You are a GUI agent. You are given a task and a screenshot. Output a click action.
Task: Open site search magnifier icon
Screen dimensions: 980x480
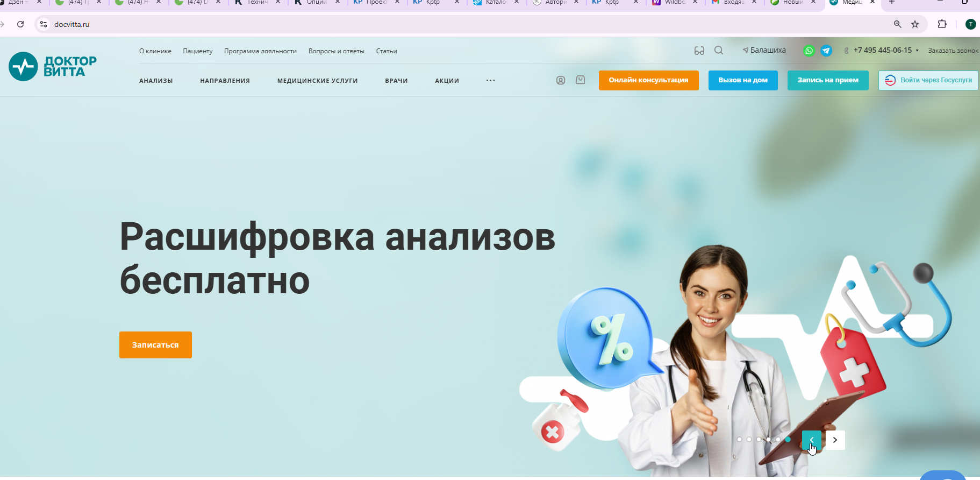[x=719, y=51]
